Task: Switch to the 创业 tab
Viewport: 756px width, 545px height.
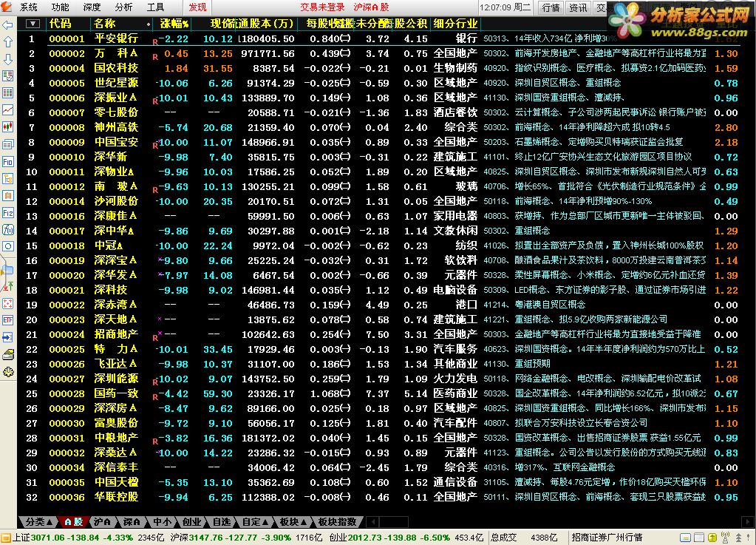Action: pyautogui.click(x=191, y=522)
